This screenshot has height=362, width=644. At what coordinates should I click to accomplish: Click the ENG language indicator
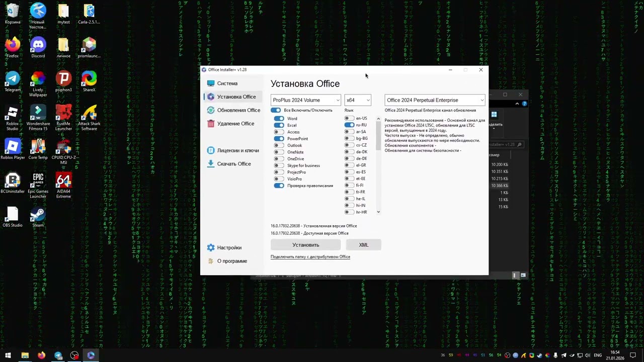tap(598, 355)
